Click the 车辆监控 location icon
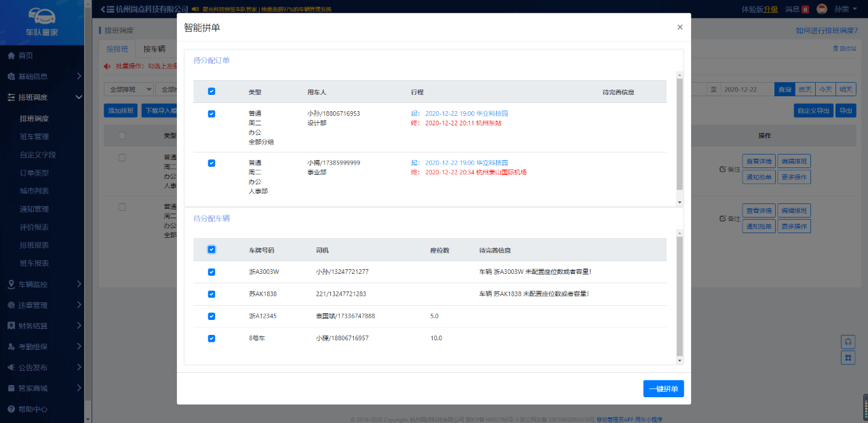 [x=12, y=284]
